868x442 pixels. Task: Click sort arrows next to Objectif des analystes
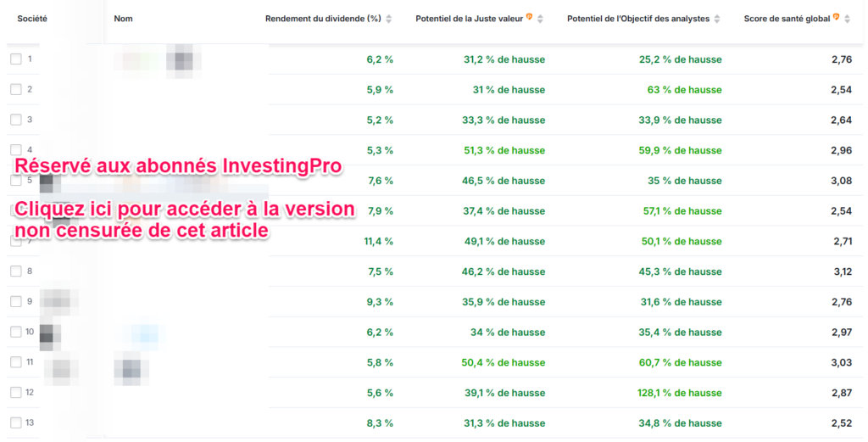click(x=717, y=19)
